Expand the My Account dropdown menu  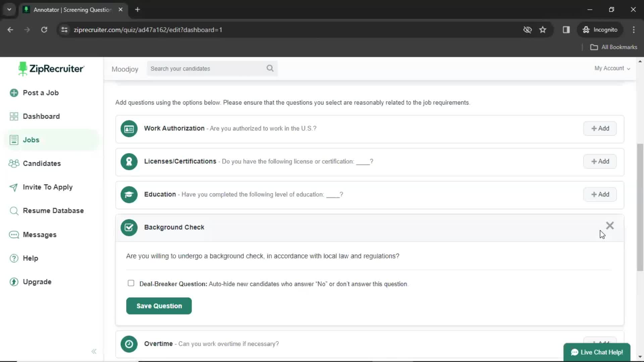612,68
